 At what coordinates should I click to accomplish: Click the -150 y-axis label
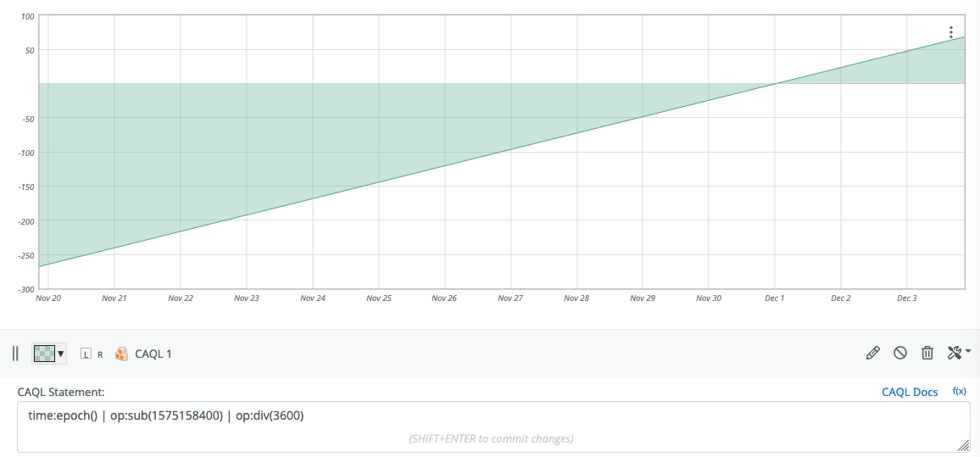click(x=25, y=187)
